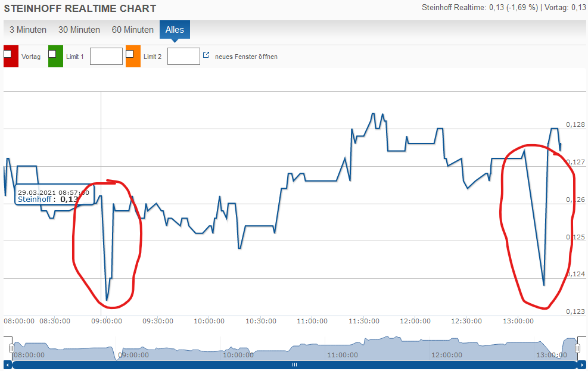Click the Steinhoff price tooltip on chart
Viewport: 588px width, 371px height.
[x=54, y=196]
